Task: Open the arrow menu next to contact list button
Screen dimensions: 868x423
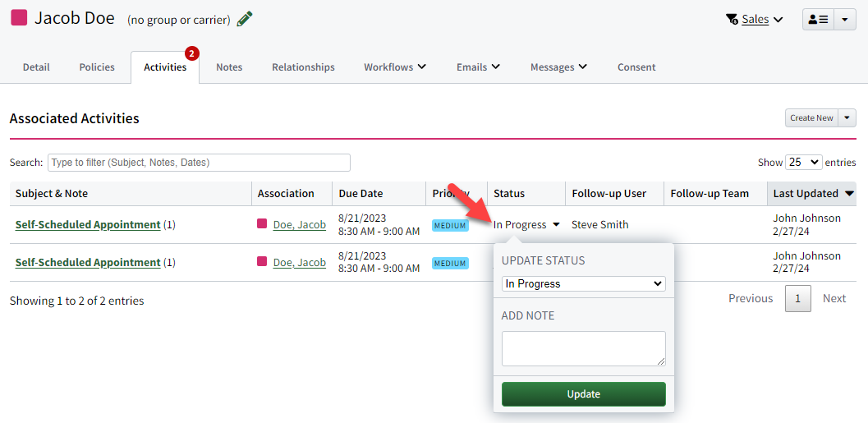Action: [845, 20]
